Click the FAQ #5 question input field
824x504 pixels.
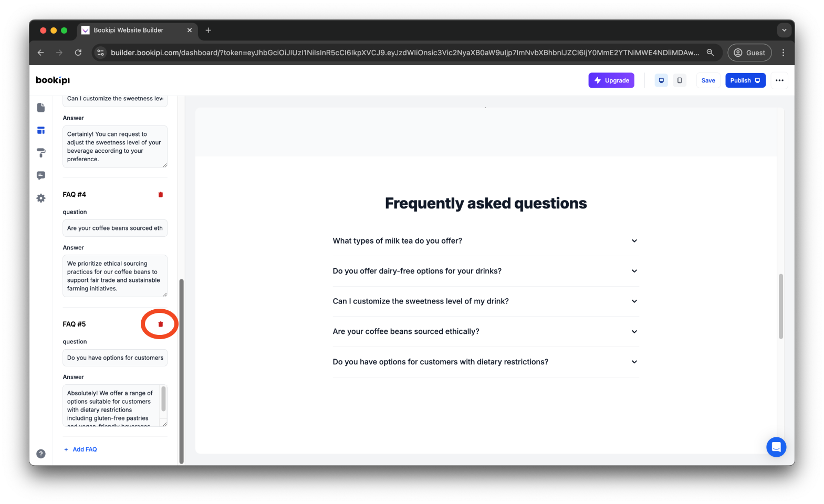coord(114,358)
